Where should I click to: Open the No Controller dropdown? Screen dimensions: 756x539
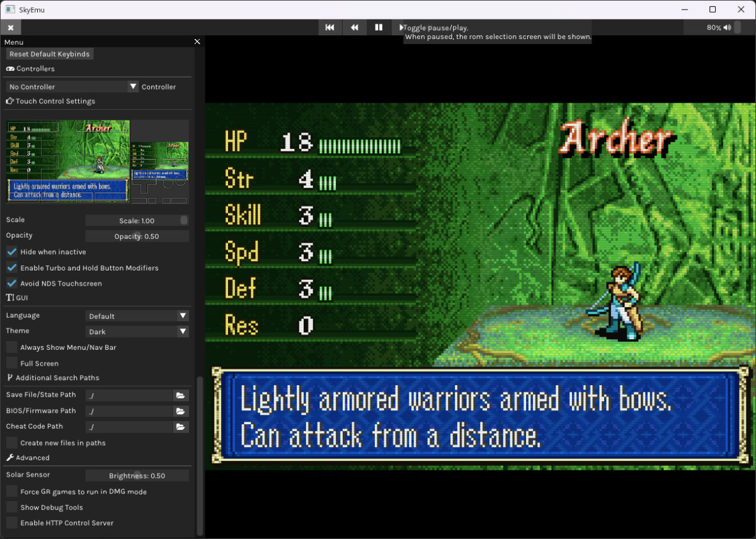pos(72,86)
